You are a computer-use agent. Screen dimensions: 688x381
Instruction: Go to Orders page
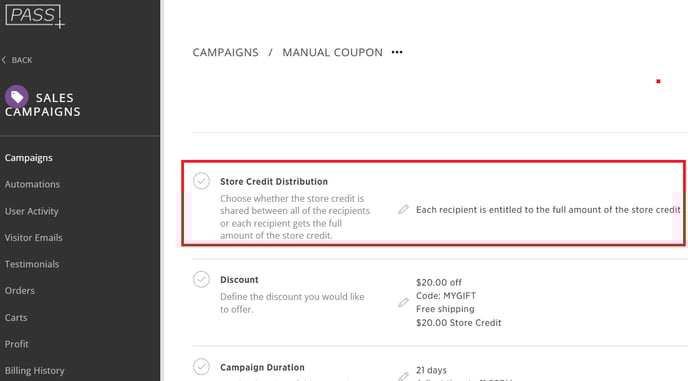point(20,291)
